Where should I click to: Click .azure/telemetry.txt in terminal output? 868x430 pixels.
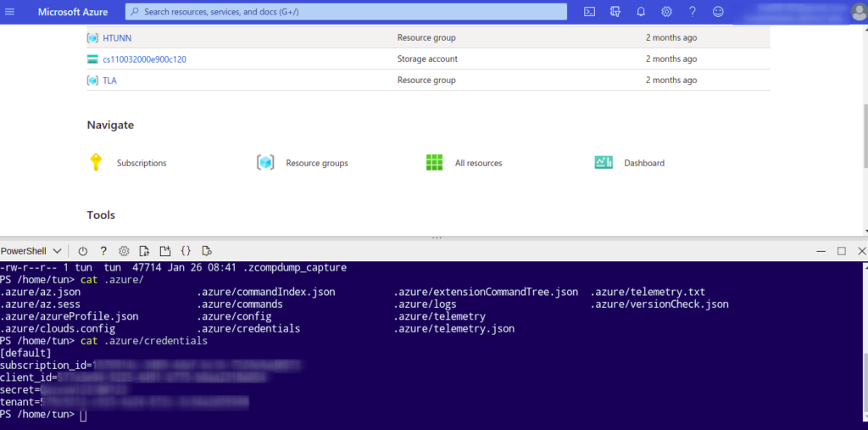pos(648,292)
